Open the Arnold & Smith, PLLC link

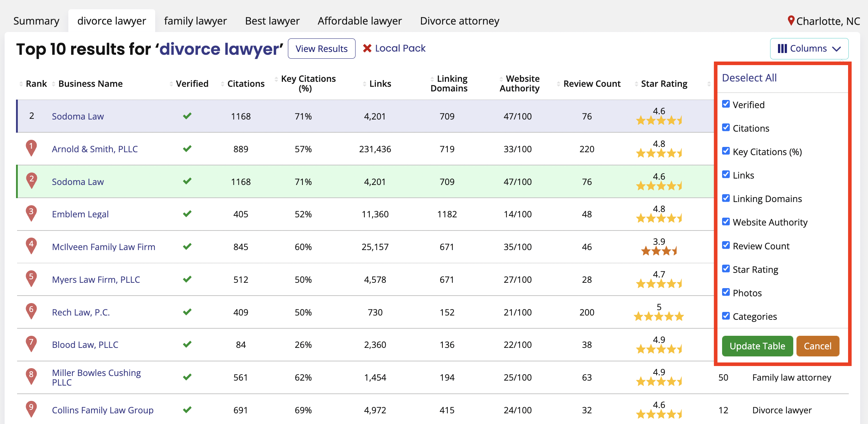click(x=95, y=149)
